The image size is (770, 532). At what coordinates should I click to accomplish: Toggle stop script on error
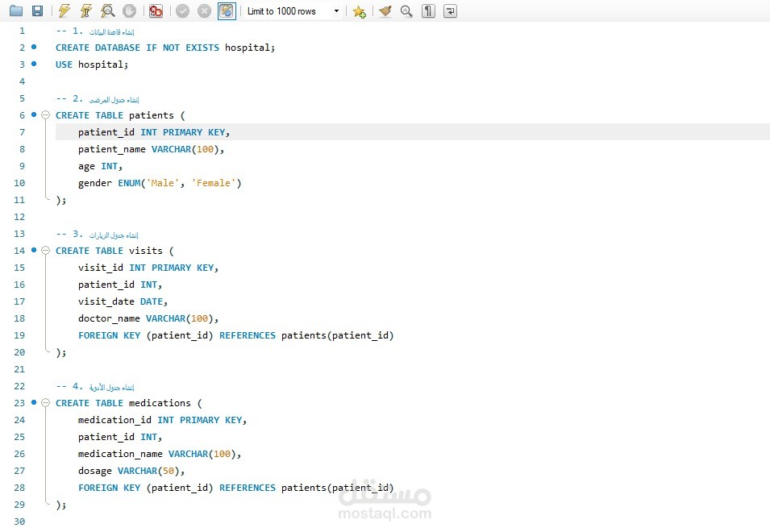pyautogui.click(x=155, y=10)
